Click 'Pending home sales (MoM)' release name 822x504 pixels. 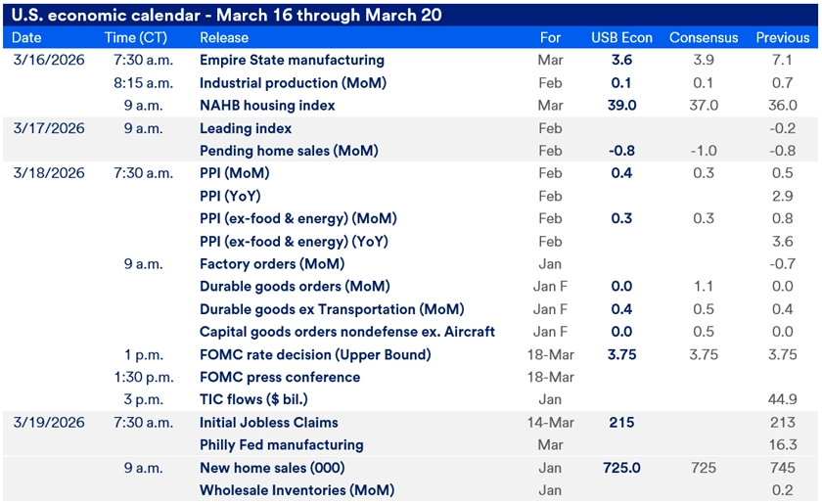pos(289,151)
